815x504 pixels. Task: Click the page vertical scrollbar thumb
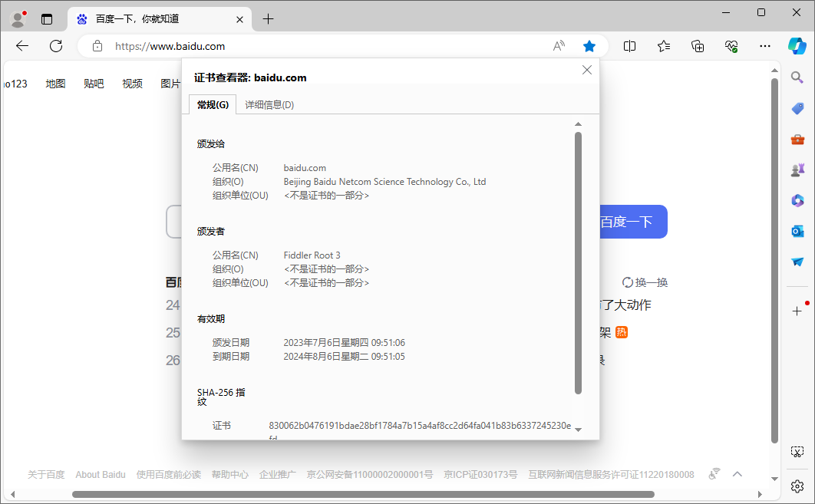[x=774, y=261]
